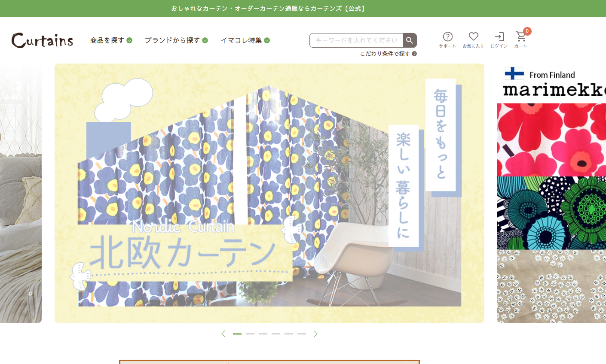Select the third carousel indicator dash
Image resolution: width=606 pixels, height=364 pixels.
[263, 334]
